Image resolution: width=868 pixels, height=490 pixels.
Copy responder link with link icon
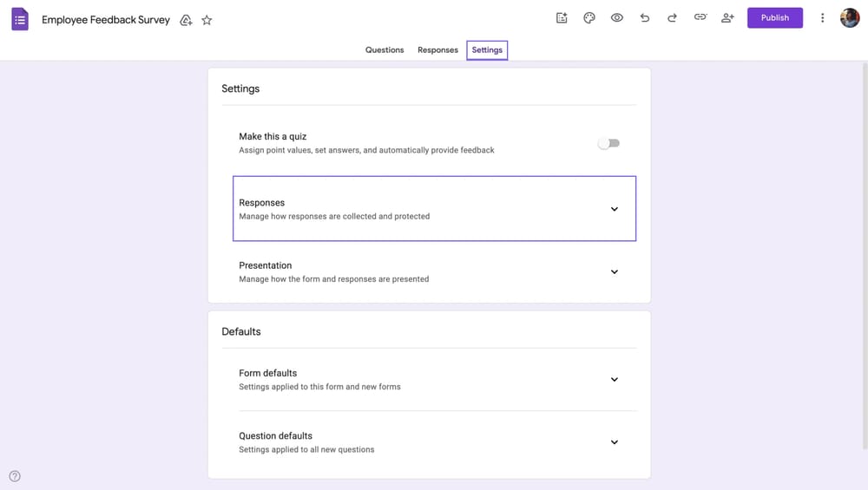[x=700, y=17]
